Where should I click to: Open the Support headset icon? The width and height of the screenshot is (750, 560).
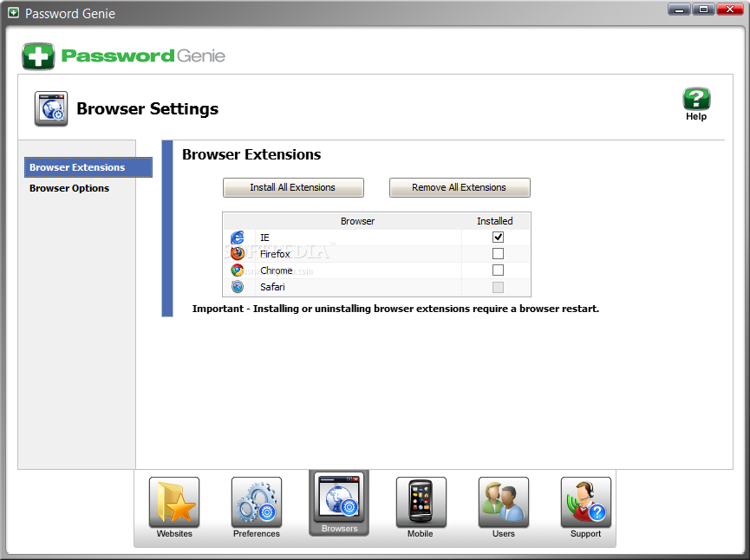[586, 502]
